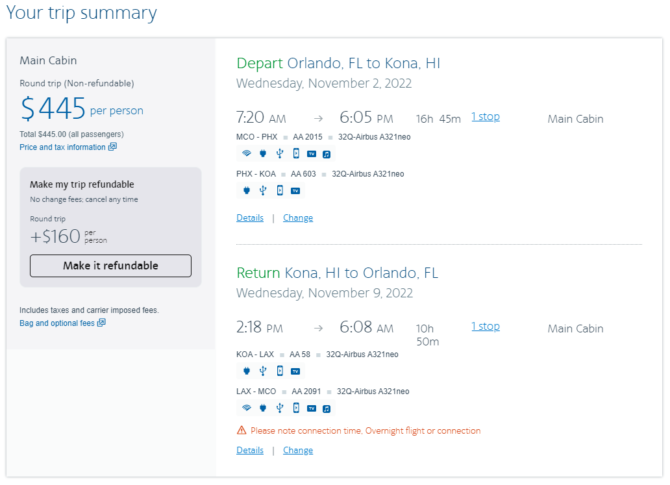Change the return Kona to Orlando flight
This screenshot has width=670, height=485.
point(298,450)
